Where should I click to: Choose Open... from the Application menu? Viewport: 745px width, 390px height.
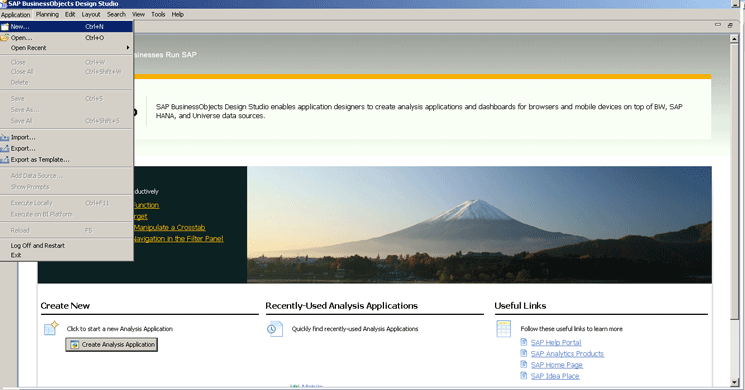click(67, 38)
